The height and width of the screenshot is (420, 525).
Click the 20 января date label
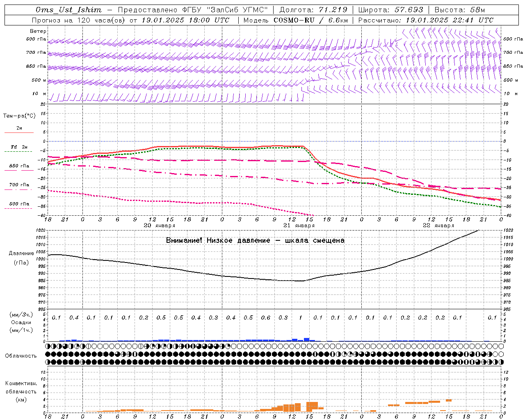160,226
